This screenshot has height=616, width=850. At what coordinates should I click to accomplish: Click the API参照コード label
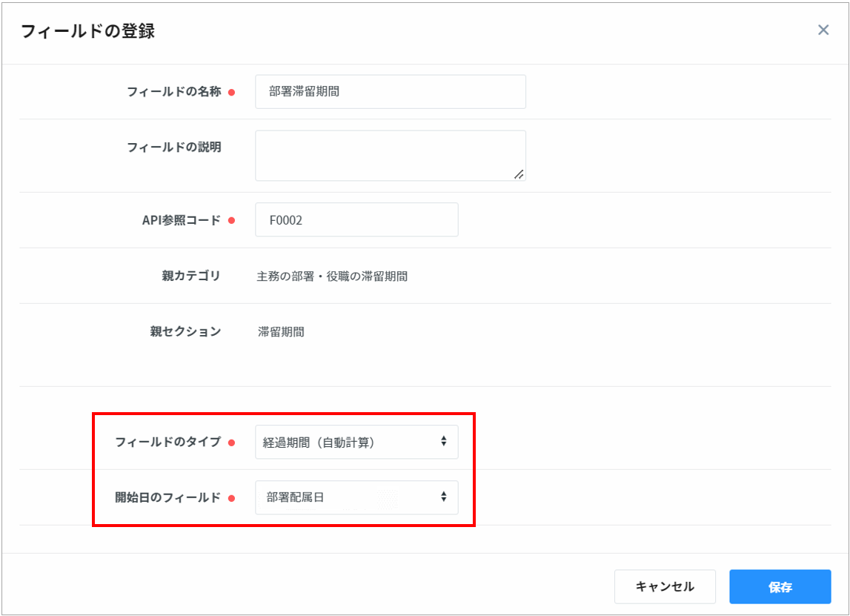tap(181, 220)
